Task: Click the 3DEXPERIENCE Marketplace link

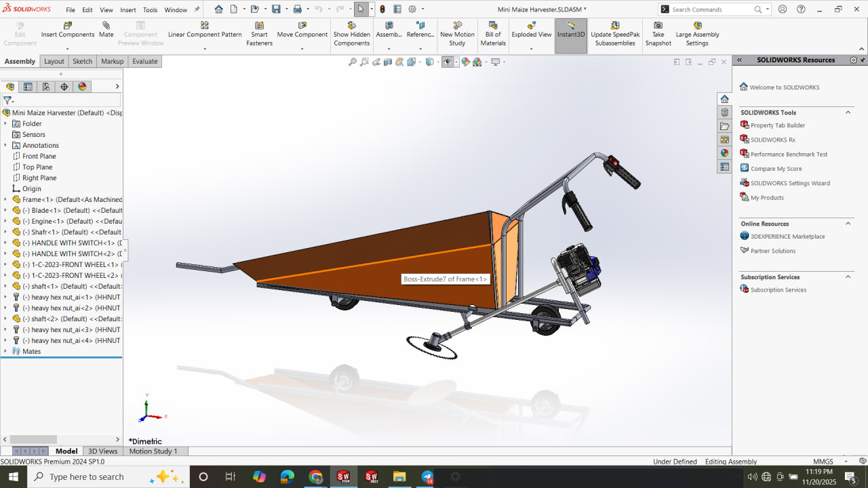Action: pyautogui.click(x=787, y=237)
